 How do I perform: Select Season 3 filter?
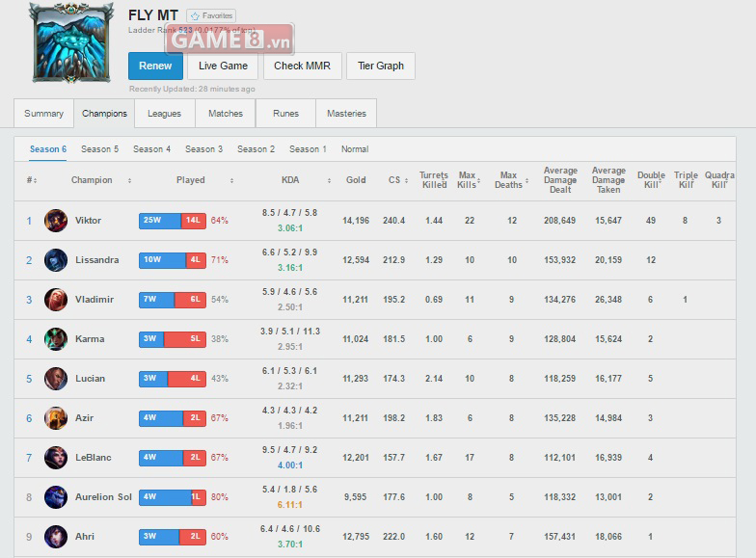click(x=204, y=149)
